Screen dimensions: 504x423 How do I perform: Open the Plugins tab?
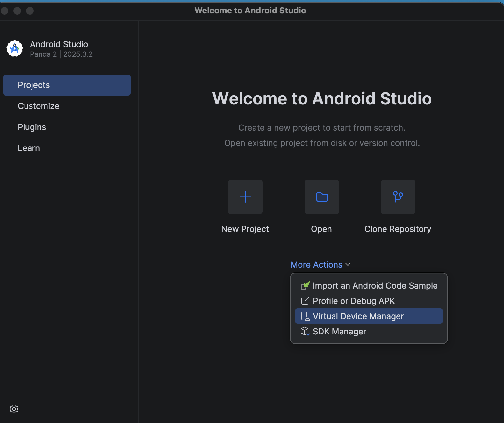67,127
